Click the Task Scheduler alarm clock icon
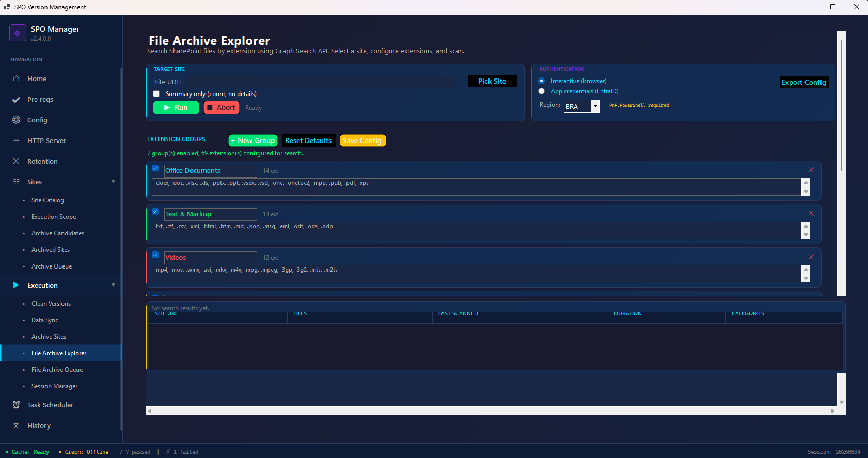This screenshot has width=868, height=458. coord(17,405)
